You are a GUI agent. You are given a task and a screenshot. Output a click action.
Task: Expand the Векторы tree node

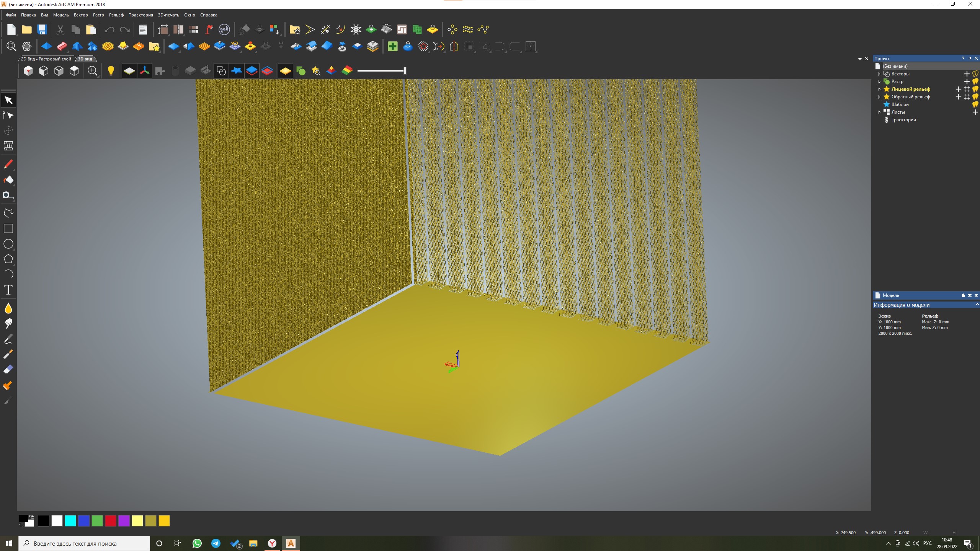click(879, 74)
